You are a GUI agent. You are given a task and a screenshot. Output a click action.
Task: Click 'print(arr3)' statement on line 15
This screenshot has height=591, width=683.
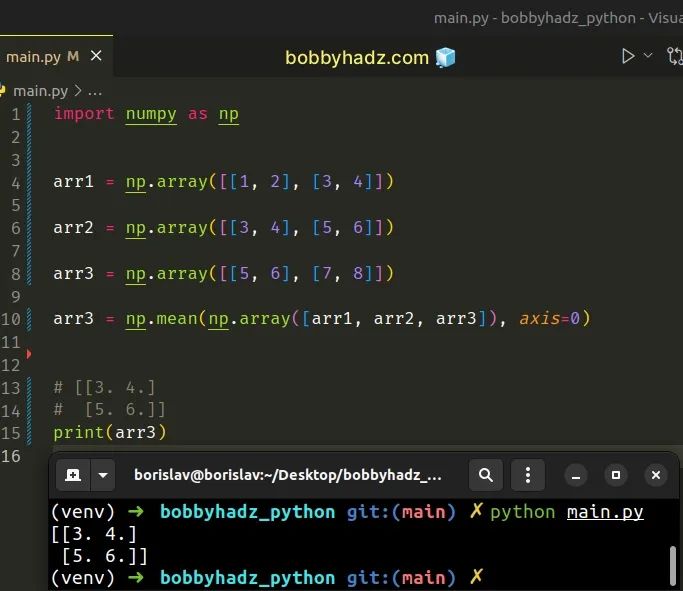point(110,432)
